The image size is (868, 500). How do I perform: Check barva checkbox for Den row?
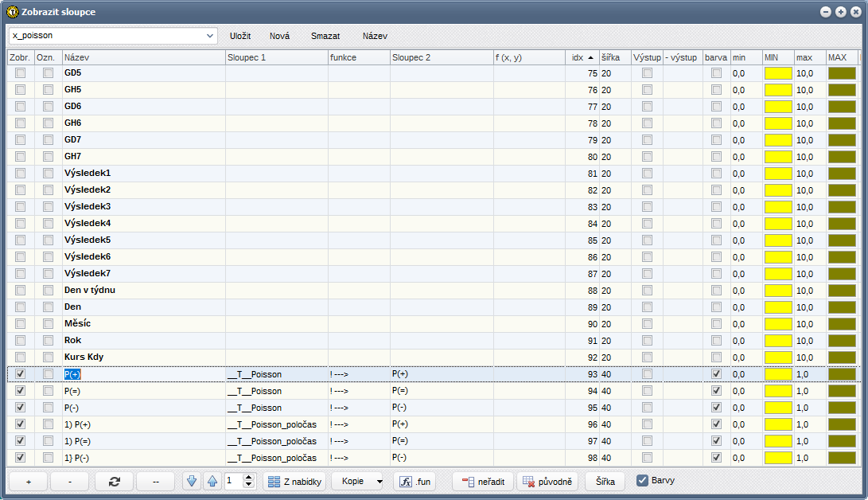tap(716, 307)
